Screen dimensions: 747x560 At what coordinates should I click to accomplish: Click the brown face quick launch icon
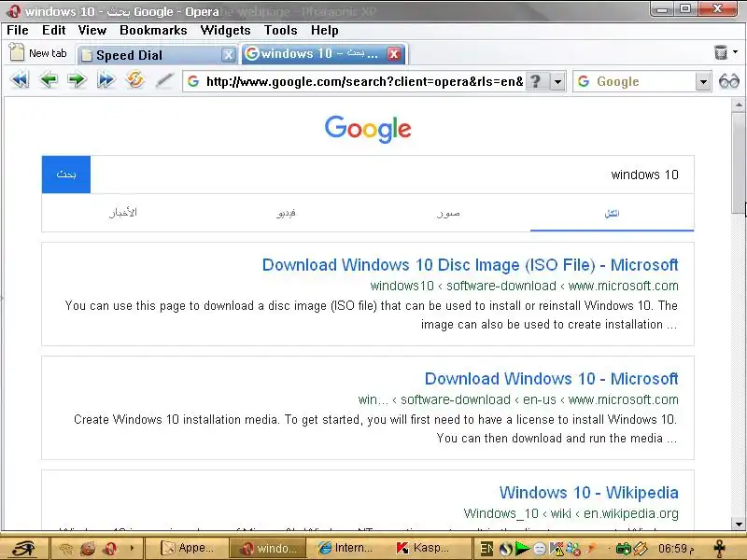tap(88, 549)
